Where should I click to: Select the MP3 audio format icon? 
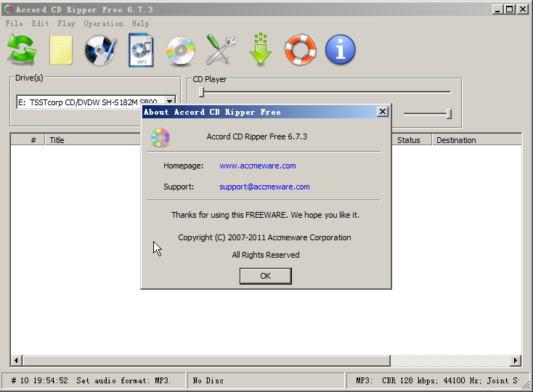coord(141,50)
